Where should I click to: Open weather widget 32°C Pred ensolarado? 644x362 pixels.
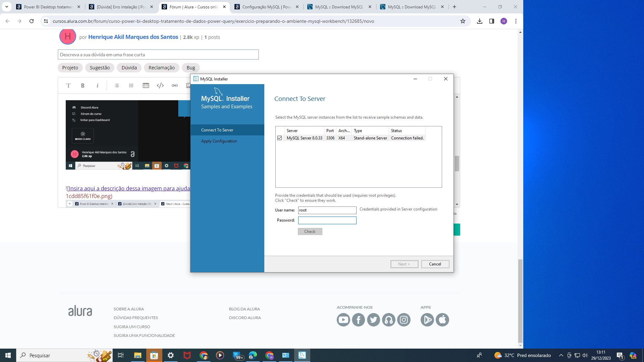tap(523, 355)
